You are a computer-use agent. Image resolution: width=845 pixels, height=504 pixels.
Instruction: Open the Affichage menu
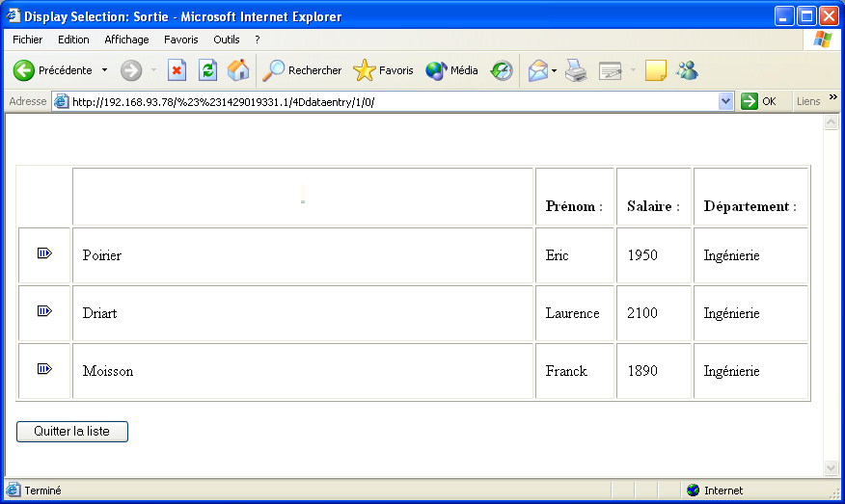pos(126,40)
